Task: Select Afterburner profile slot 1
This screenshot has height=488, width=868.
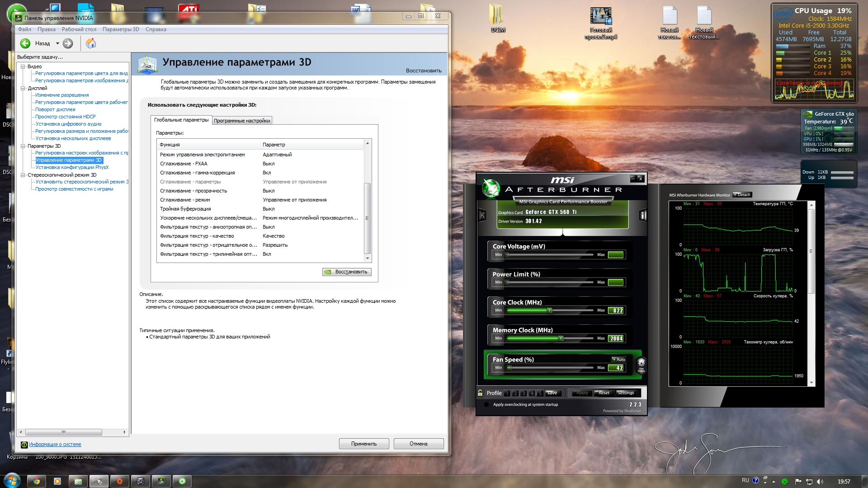Action: click(507, 393)
